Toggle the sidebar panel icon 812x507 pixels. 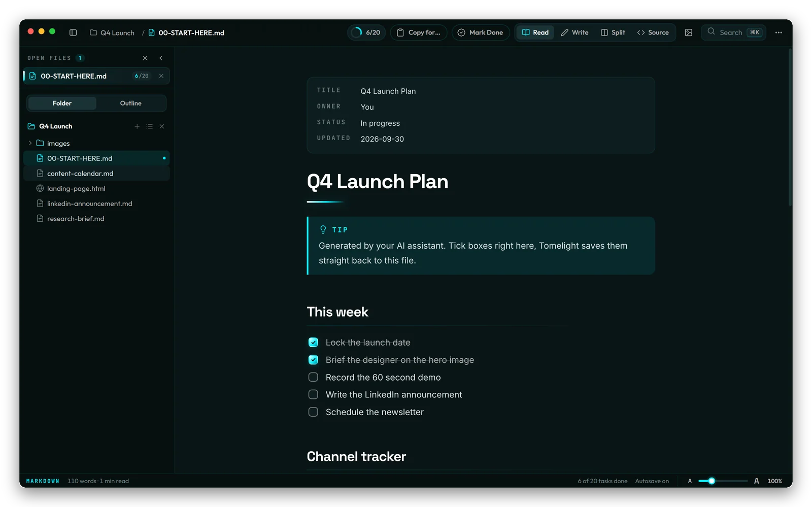click(x=73, y=32)
